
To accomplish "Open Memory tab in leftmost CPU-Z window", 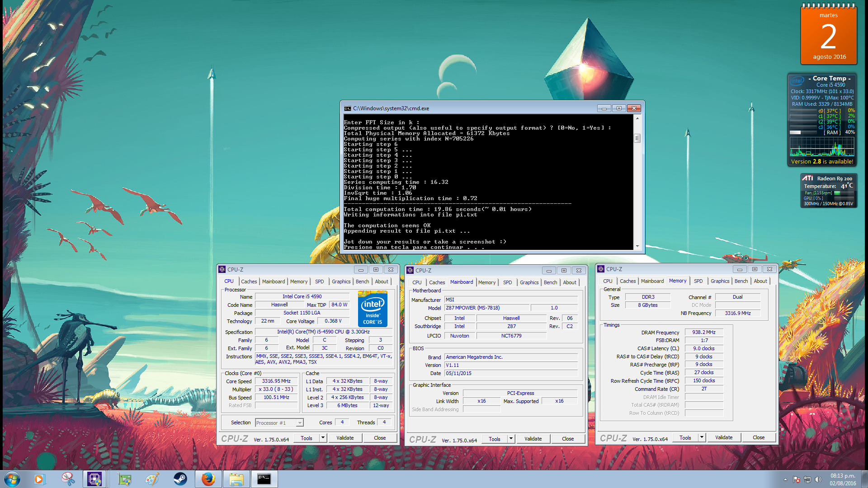I will pyautogui.click(x=299, y=282).
